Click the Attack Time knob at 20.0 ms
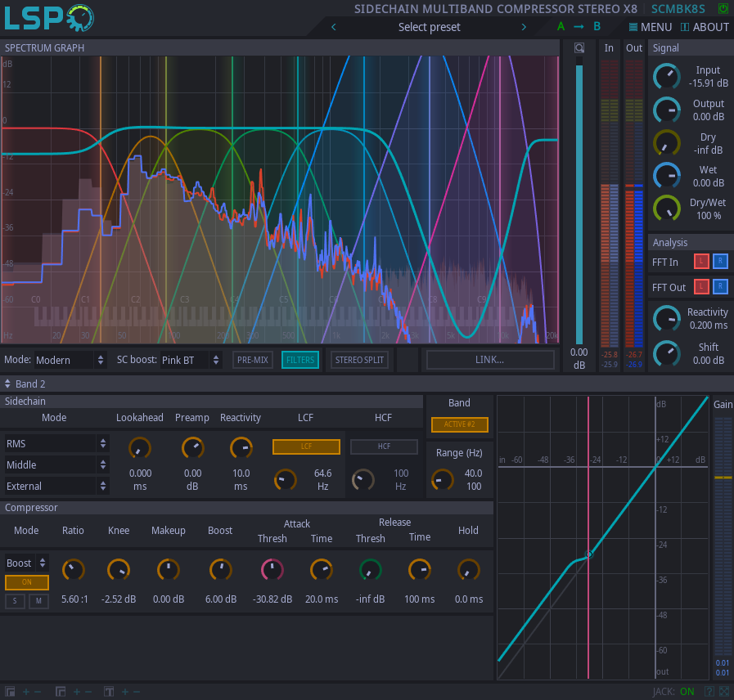Screen dimensions: 734x700 pos(321,570)
